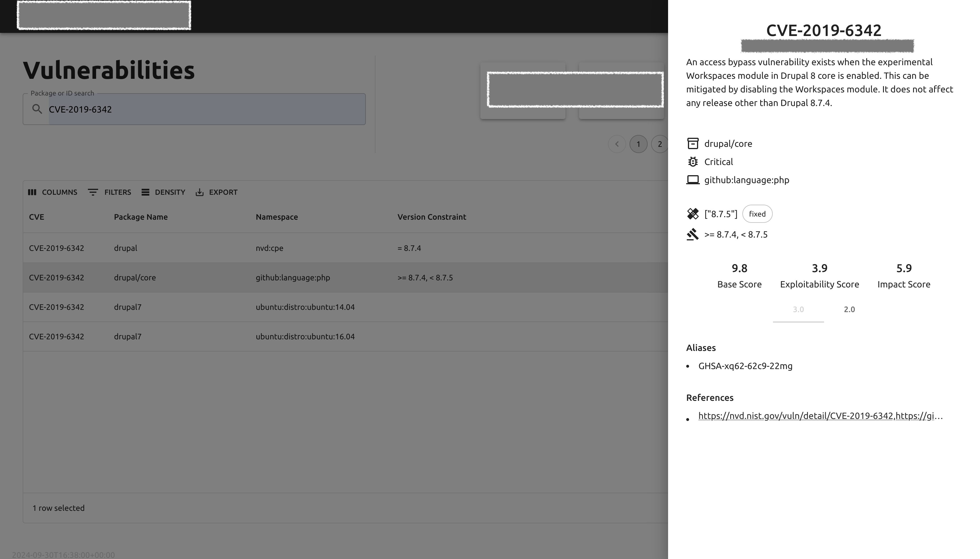Viewport: 980px width, 559px height.
Task: Select the drupal nvd:cpe row
Action: click(x=345, y=248)
